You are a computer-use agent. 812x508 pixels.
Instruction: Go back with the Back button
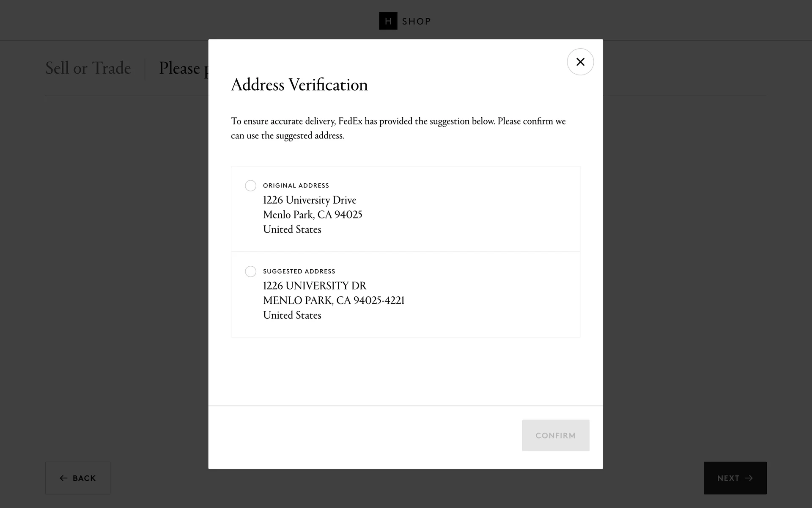coord(78,478)
